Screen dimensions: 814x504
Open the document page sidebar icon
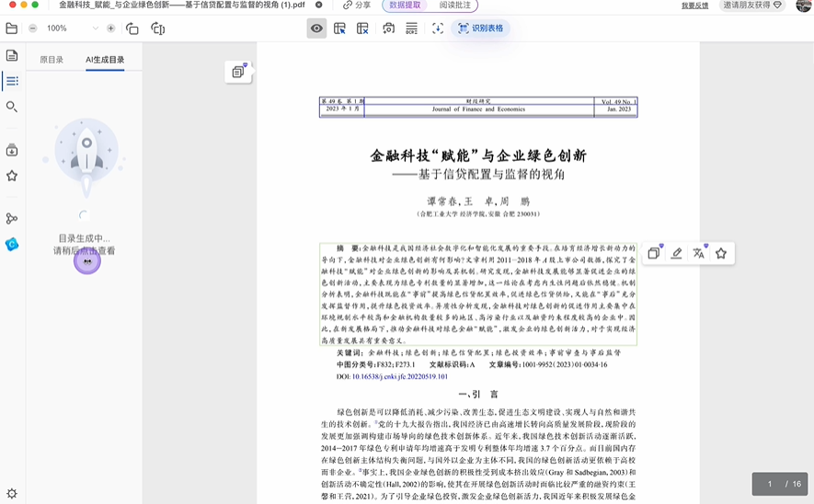pyautogui.click(x=12, y=55)
